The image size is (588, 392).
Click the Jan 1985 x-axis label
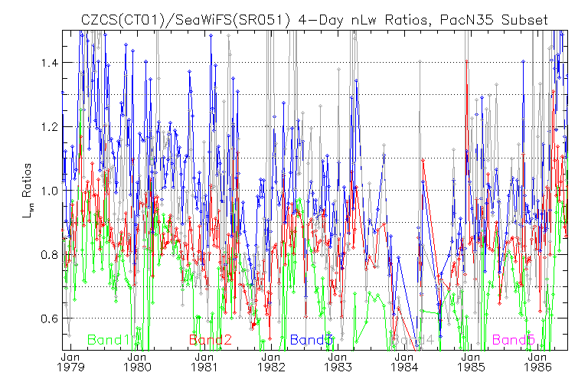[x=471, y=362]
